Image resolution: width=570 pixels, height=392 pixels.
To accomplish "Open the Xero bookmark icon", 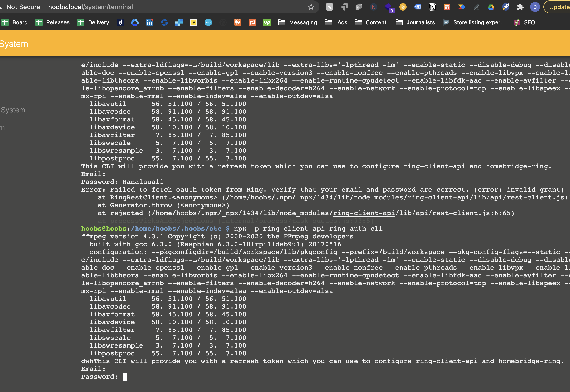I will 208,22.
